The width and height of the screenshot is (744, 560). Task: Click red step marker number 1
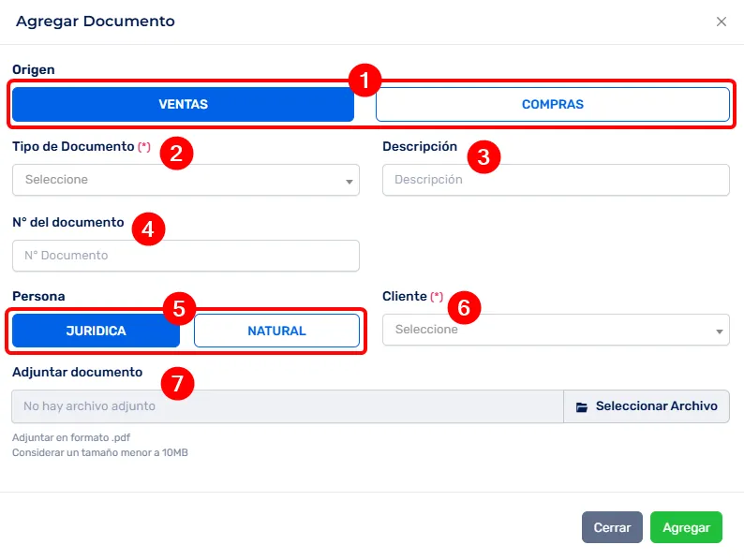click(365, 80)
